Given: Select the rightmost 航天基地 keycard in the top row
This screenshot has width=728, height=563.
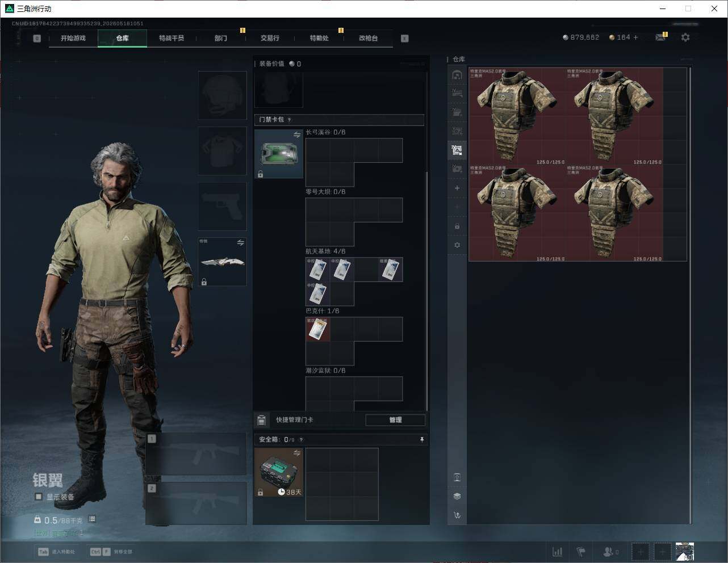Looking at the screenshot, I should 391,270.
